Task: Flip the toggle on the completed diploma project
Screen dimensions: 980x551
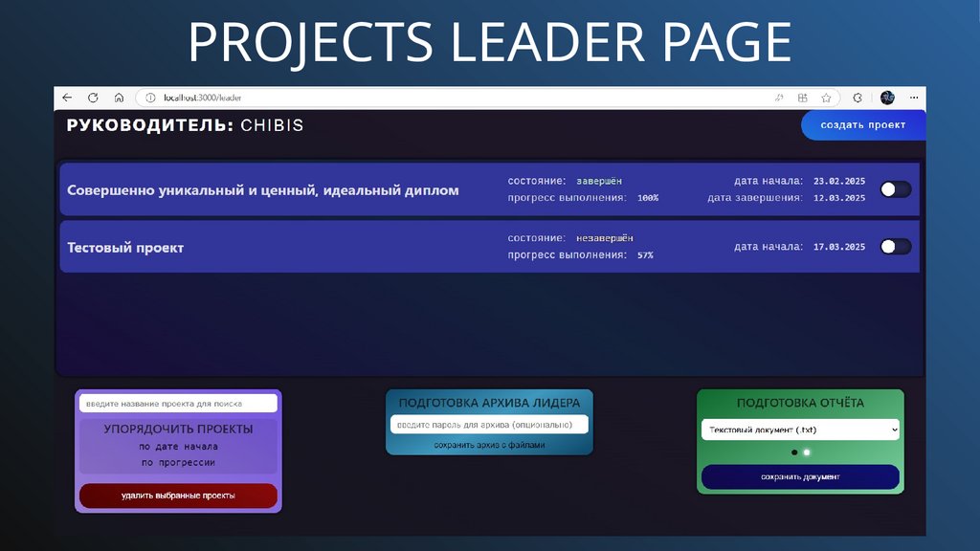Action: (895, 189)
